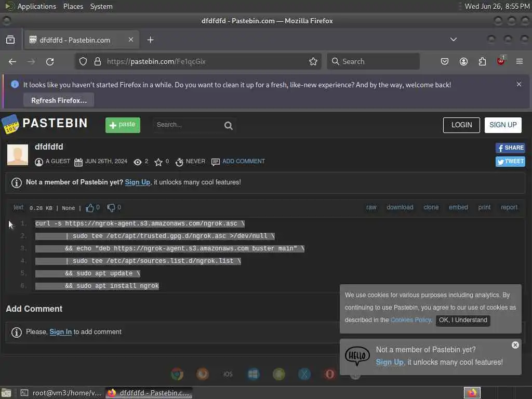Click the A GUEST user icon
The height and width of the screenshot is (399, 532).
(39, 162)
